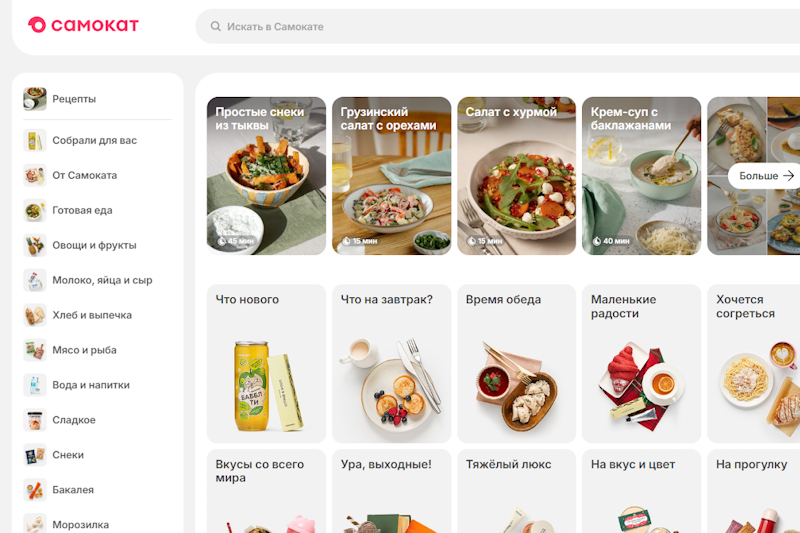Open the Крем-суп с баклажанами recipe
Viewport: 800px width, 533px height.
(641, 176)
